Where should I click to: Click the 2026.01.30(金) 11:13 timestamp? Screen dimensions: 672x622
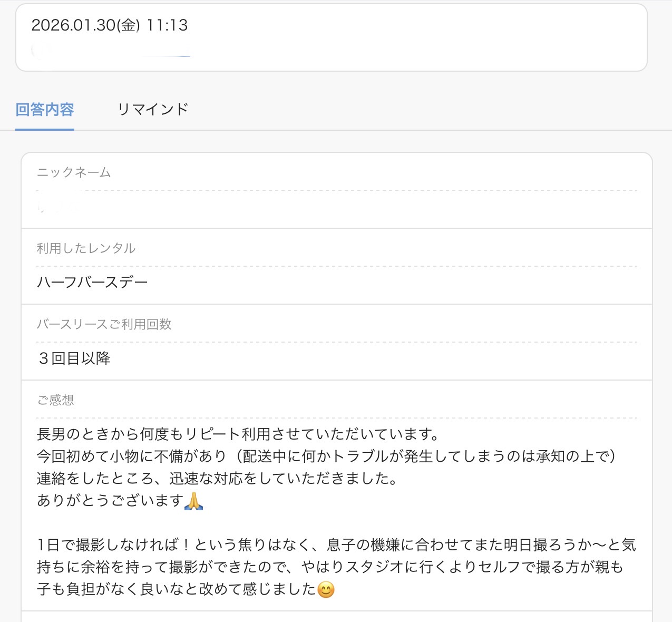click(x=110, y=25)
